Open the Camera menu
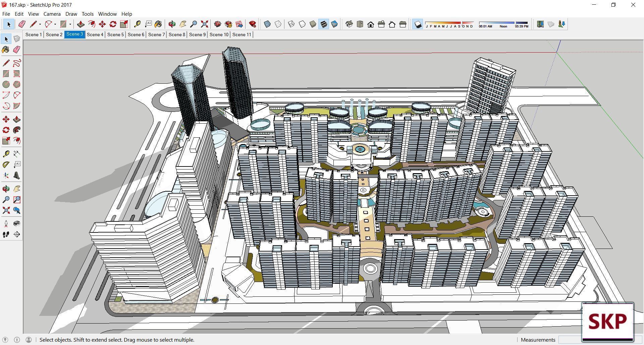 pyautogui.click(x=52, y=14)
